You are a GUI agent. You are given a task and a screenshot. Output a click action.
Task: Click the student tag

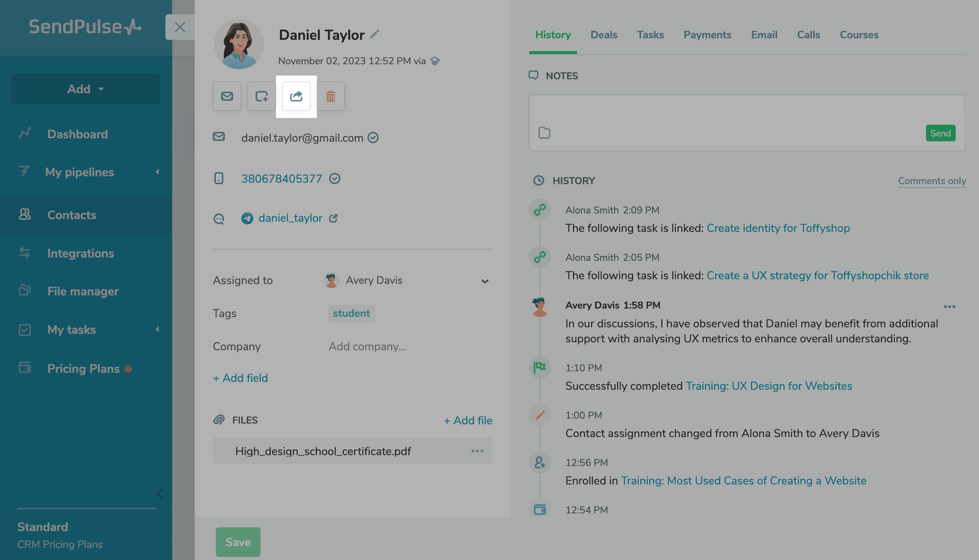pyautogui.click(x=351, y=313)
